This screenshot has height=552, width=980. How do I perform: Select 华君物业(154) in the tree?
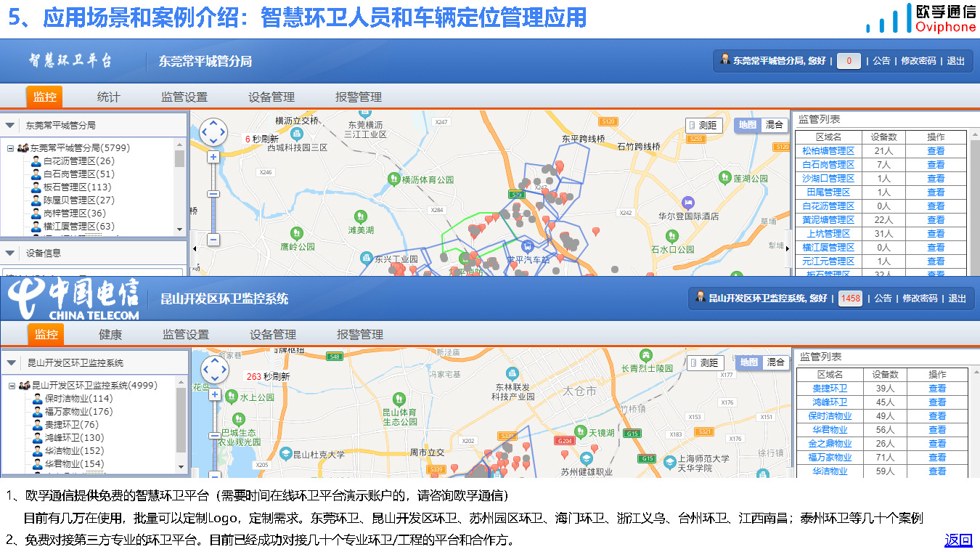click(x=74, y=464)
